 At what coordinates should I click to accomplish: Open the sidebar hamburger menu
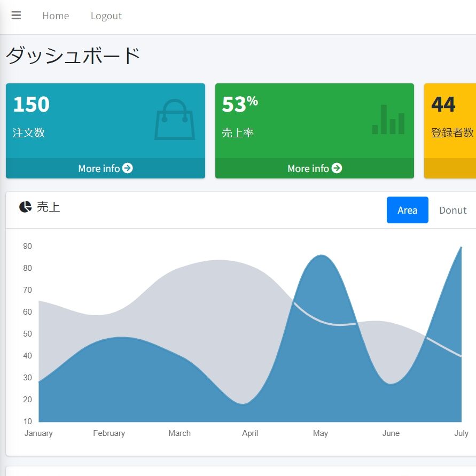click(x=16, y=15)
